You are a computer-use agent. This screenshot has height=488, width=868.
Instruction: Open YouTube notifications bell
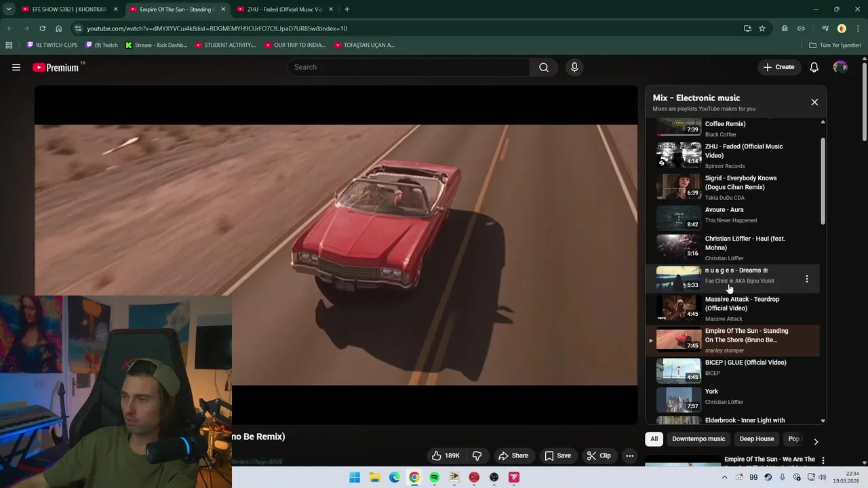tap(814, 67)
